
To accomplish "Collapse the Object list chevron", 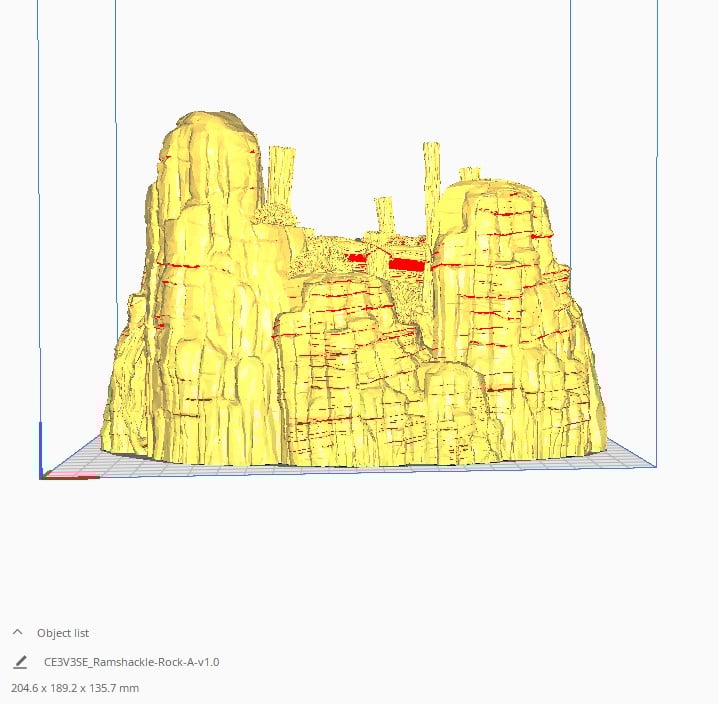I will click(x=17, y=633).
